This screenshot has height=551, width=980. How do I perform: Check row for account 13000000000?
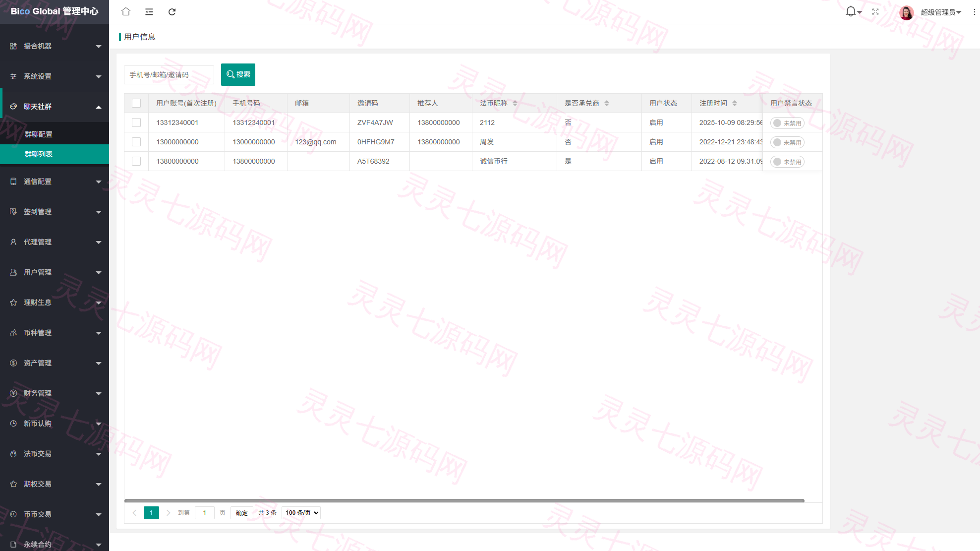click(136, 142)
